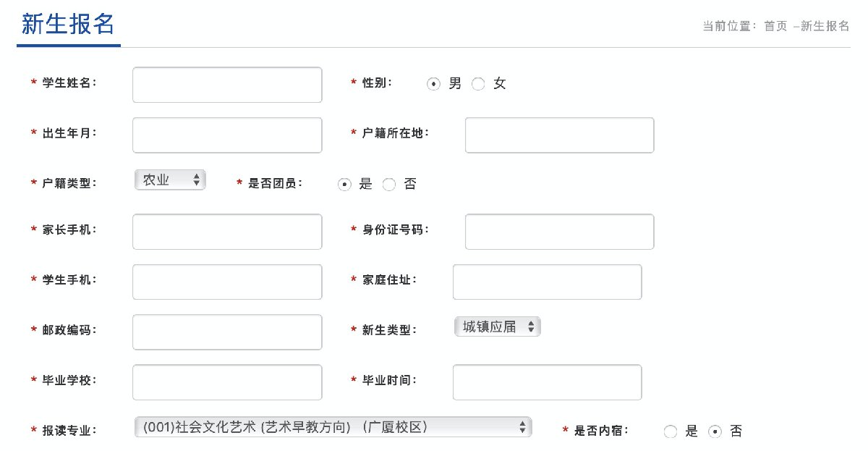Viewport: 868px width, 451px height.
Task: Open the 户籍类型 dropdown
Action: tap(170, 180)
